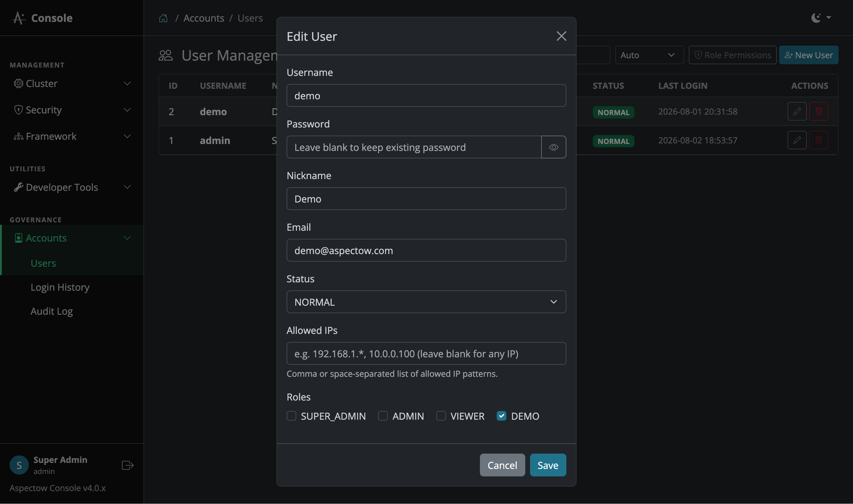Screen dimensions: 853x504
Task: Check the SUPER_ADMIN role checkbox
Action: point(291,416)
